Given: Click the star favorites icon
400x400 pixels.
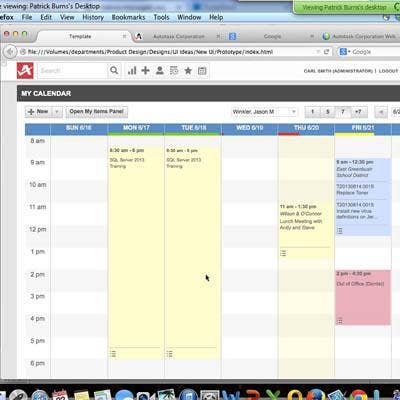Looking at the screenshot, I should (188, 70).
